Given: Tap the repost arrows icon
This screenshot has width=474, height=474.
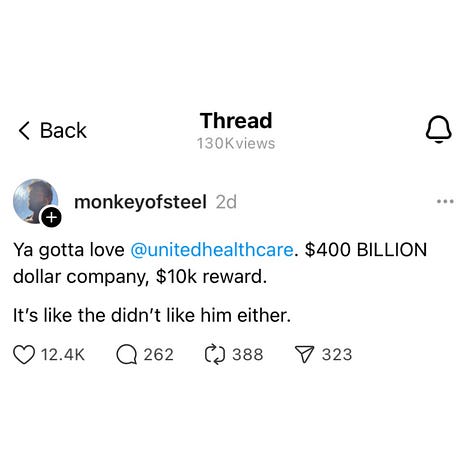Looking at the screenshot, I should 215,355.
